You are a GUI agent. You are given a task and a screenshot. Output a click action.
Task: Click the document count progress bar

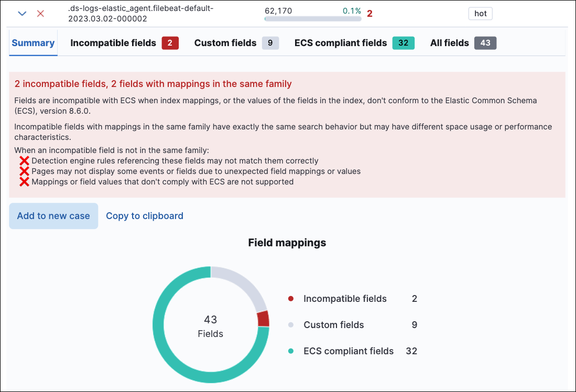(312, 18)
